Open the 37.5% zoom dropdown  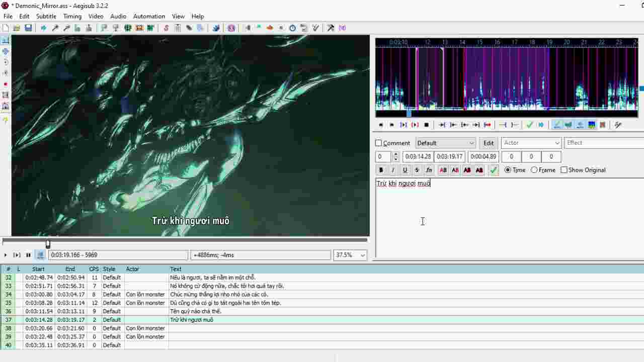(x=350, y=255)
